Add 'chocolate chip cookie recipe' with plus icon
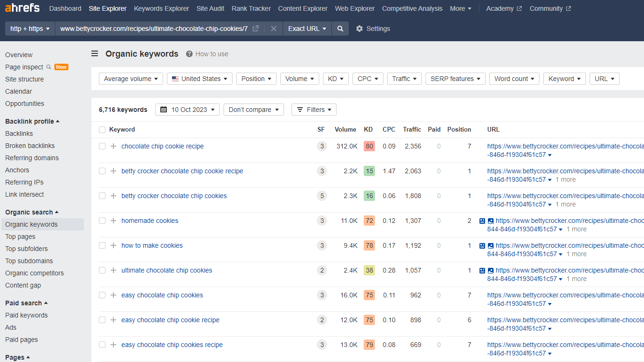Viewport: 644px width, 362px height. click(113, 146)
